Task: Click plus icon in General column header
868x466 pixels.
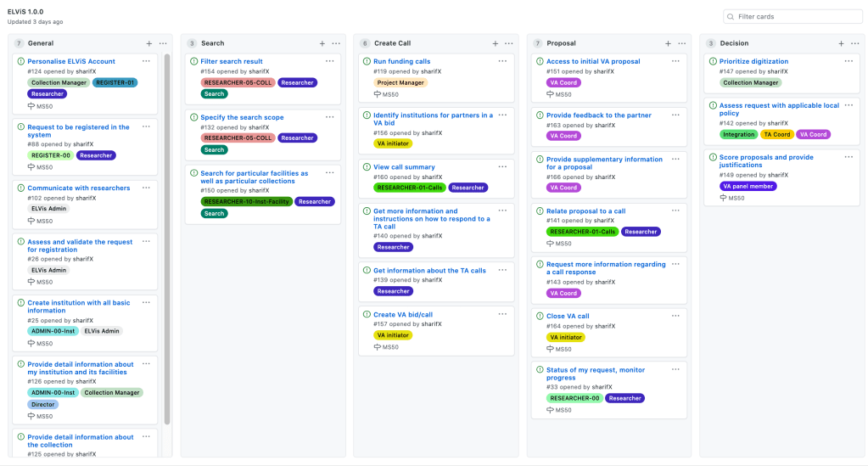Action: coord(149,43)
